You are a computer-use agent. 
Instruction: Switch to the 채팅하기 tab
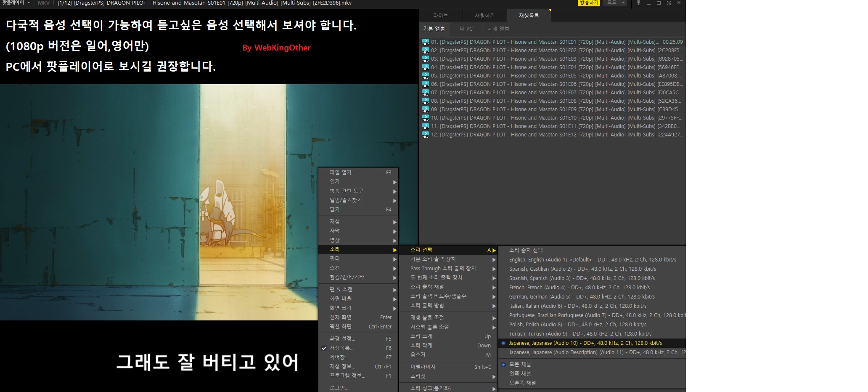point(484,16)
